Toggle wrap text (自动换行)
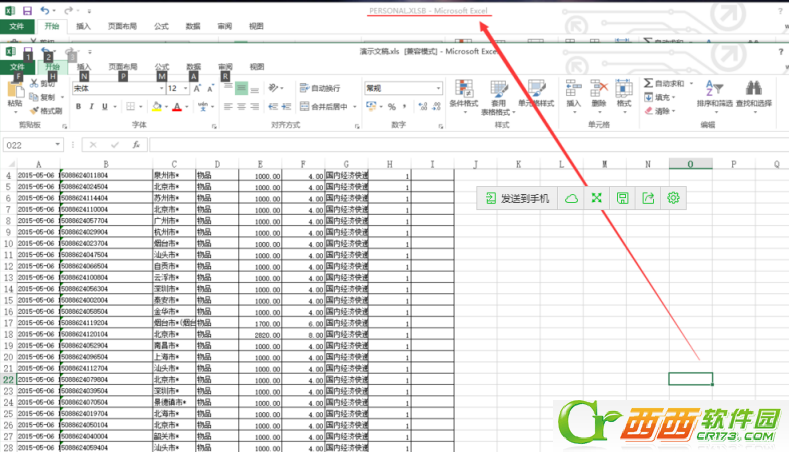 (318, 88)
